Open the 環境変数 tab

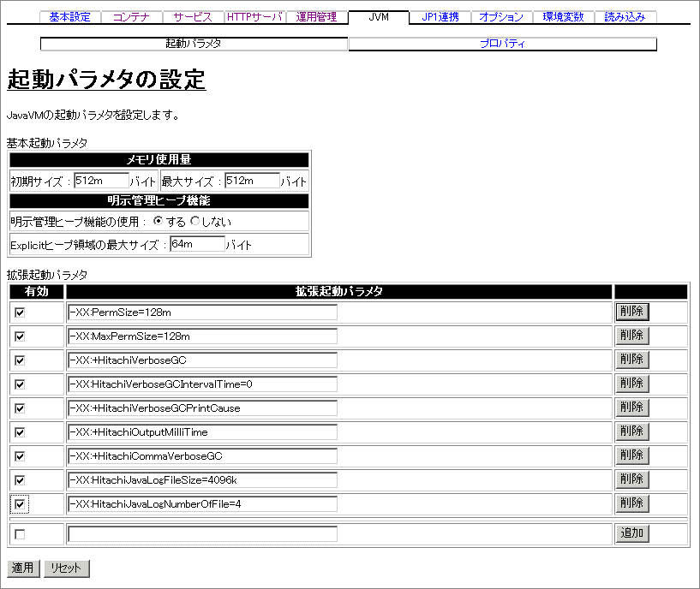pyautogui.click(x=564, y=16)
